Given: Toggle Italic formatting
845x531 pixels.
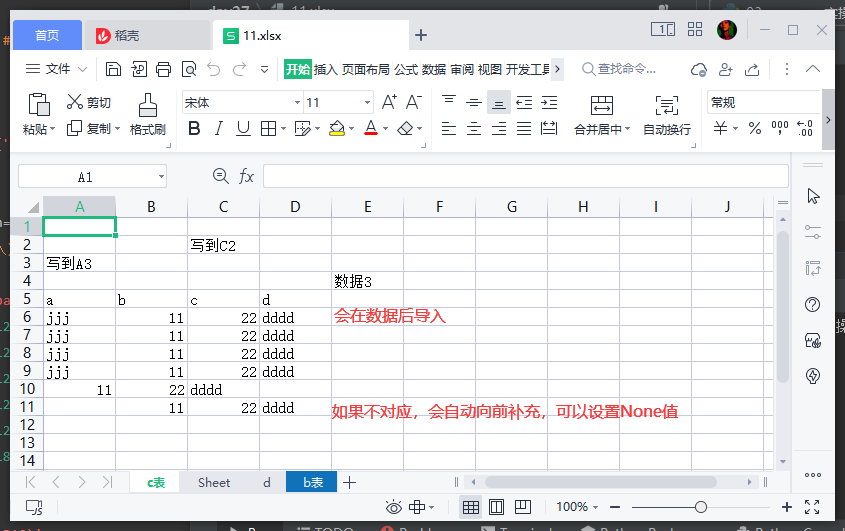Looking at the screenshot, I should [218, 128].
